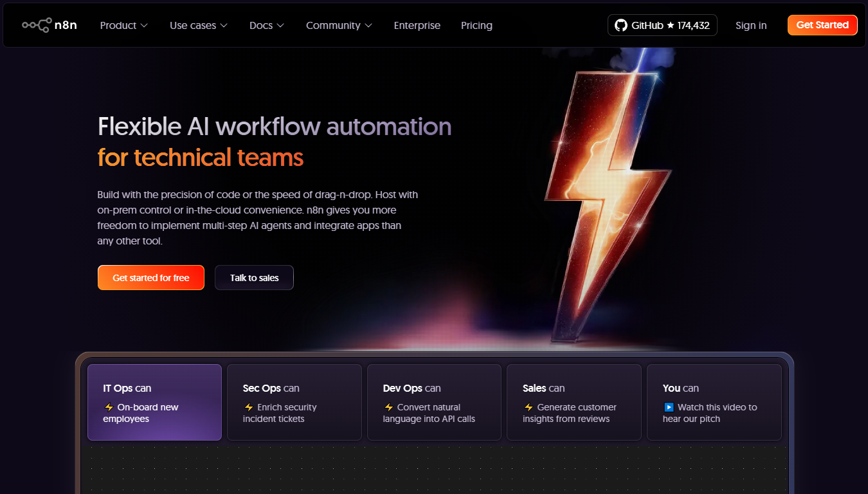Click the Sign in link

[750, 25]
